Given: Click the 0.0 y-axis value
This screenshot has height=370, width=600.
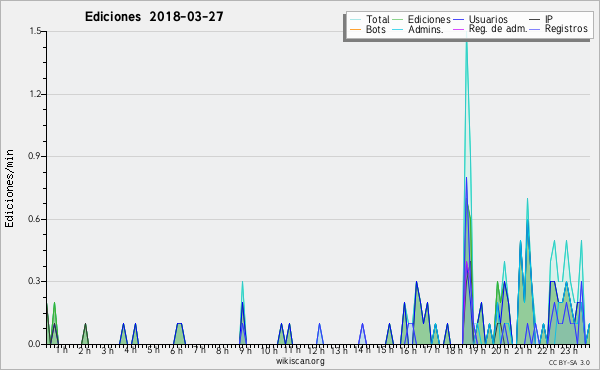Looking at the screenshot, I should point(34,344).
